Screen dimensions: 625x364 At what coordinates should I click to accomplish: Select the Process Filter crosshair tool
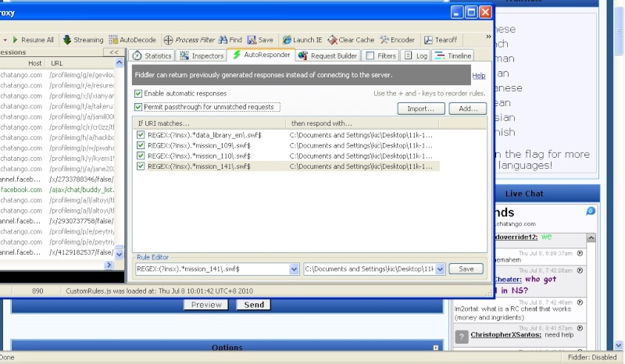click(x=189, y=40)
